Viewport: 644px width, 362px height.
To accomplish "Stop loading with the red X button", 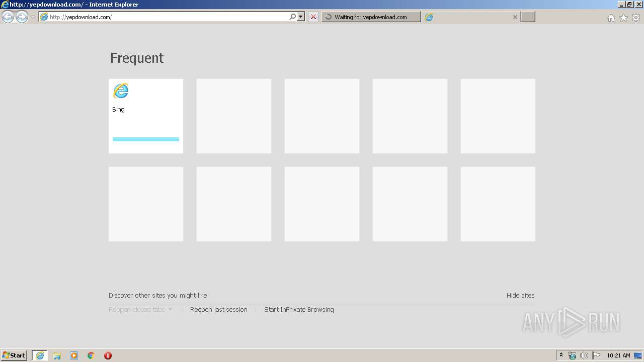I will click(313, 17).
